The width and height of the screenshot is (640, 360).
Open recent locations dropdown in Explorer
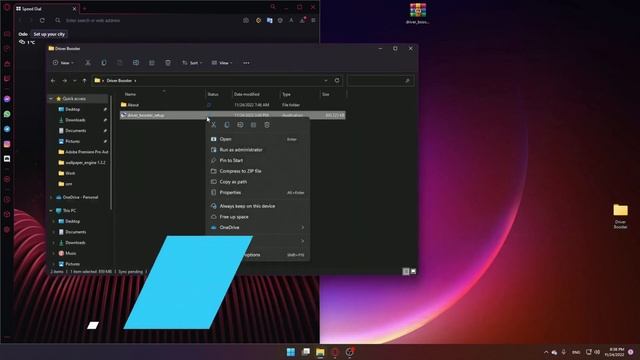(75, 81)
